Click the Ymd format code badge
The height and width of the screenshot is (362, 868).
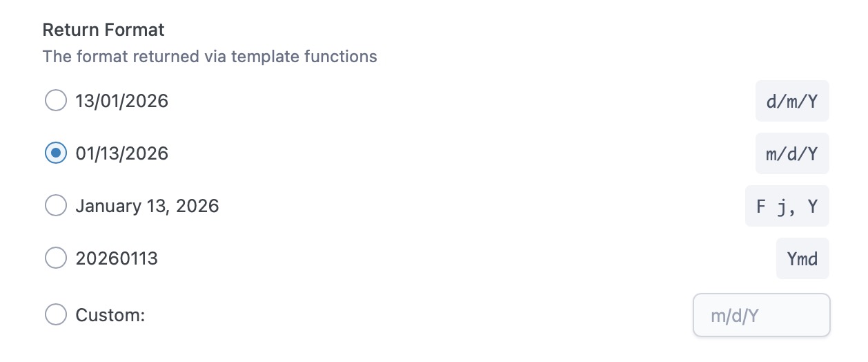[x=802, y=259]
